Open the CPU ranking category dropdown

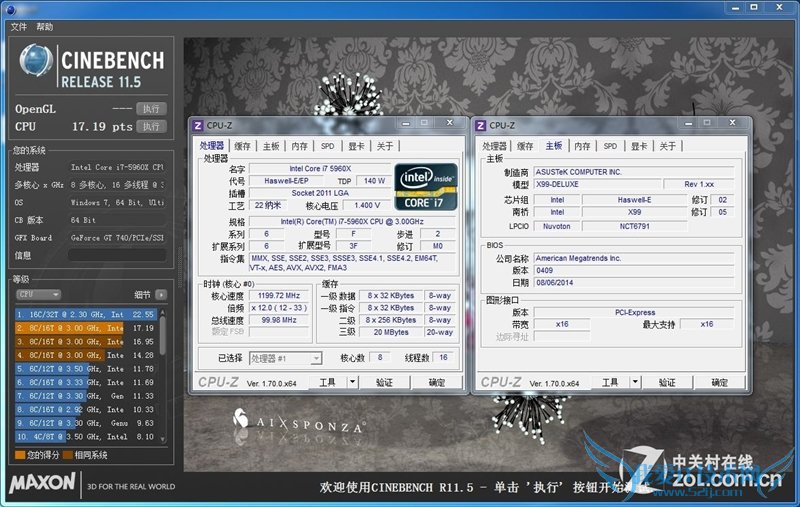[x=37, y=295]
